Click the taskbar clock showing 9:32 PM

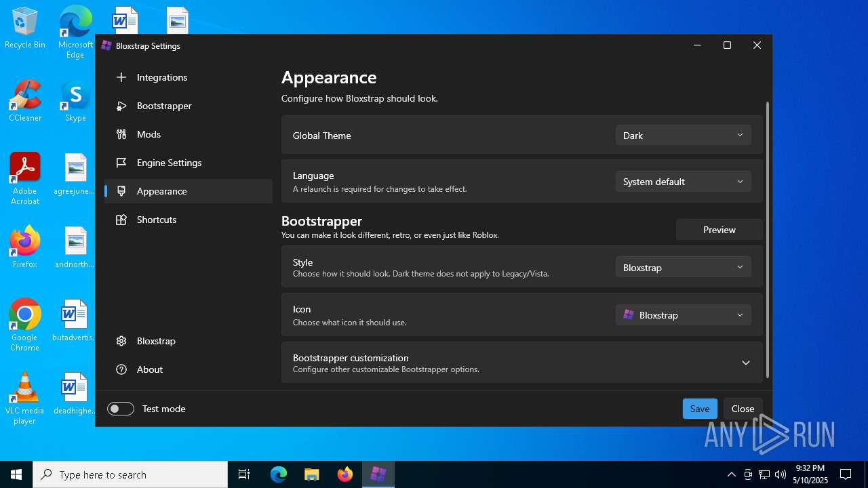[810, 474]
